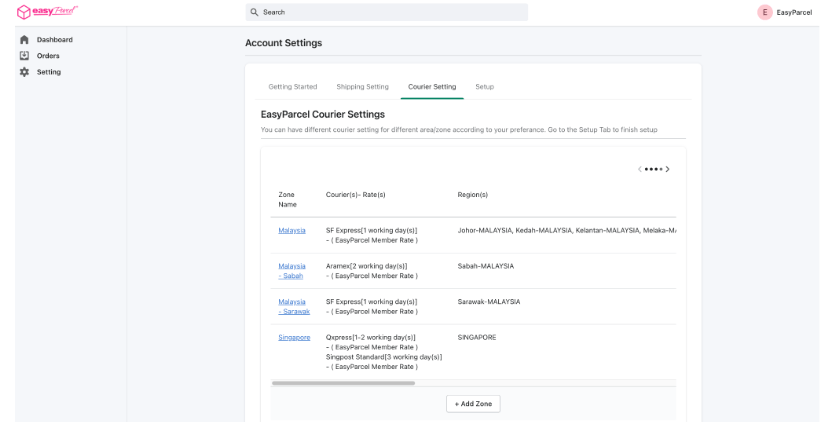Viewport: 822px width, 422px height.
Task: Click the SINGAPORE region cell
Action: point(477,338)
